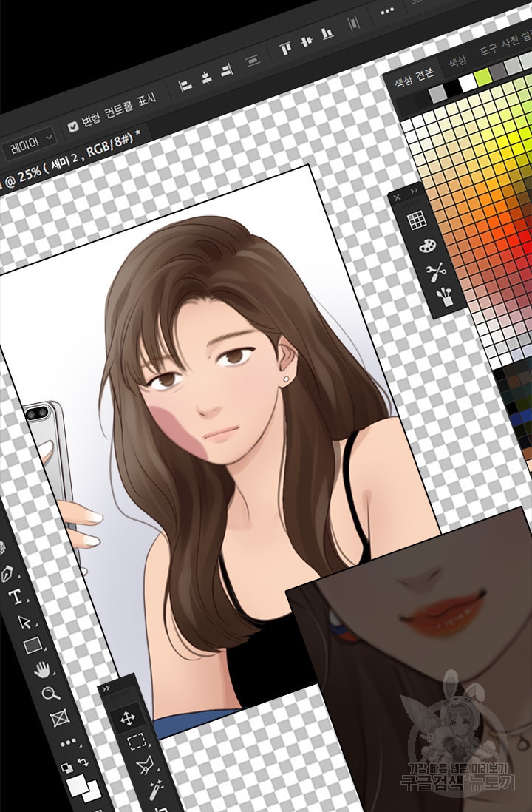Align top edges in options bar
This screenshot has height=812, width=532.
(x=285, y=49)
